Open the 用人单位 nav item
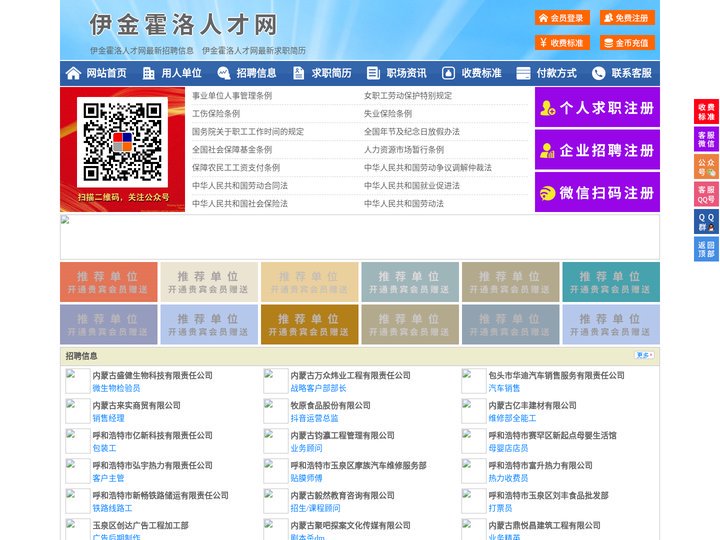The width and height of the screenshot is (720, 540). coord(181,73)
